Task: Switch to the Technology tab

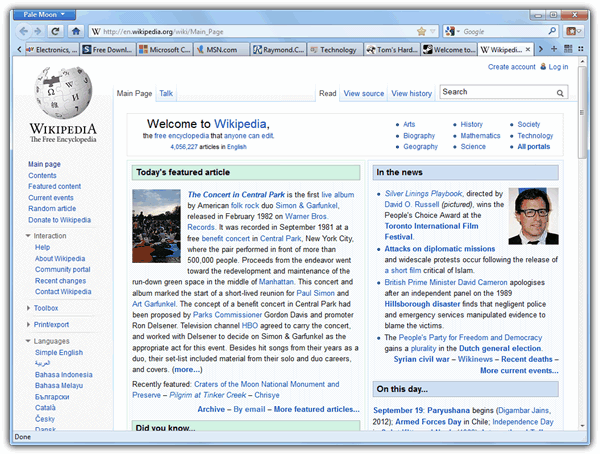Action: (335, 50)
